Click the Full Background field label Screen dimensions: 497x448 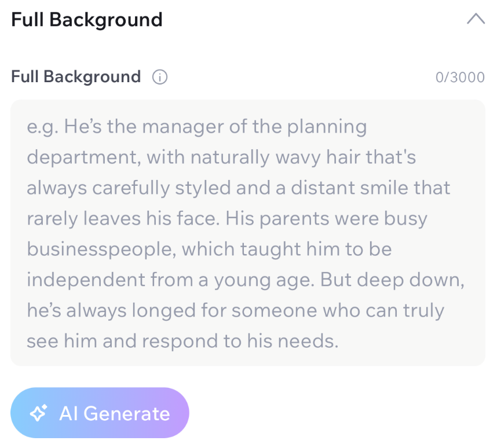[76, 76]
